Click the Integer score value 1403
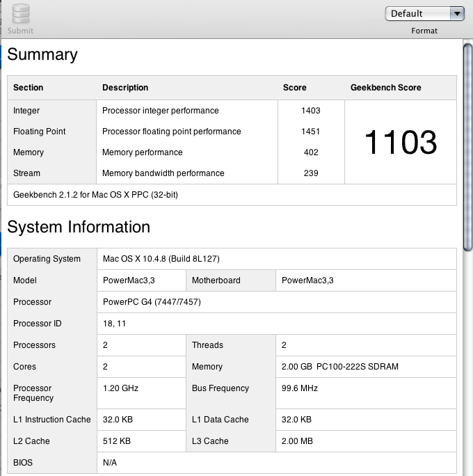The image size is (473, 476). pyautogui.click(x=311, y=111)
